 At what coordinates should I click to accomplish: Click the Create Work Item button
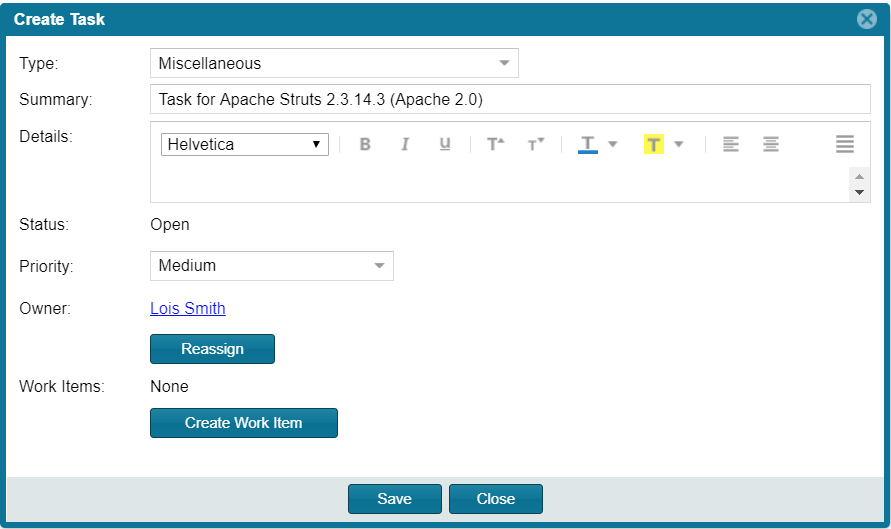(x=244, y=423)
